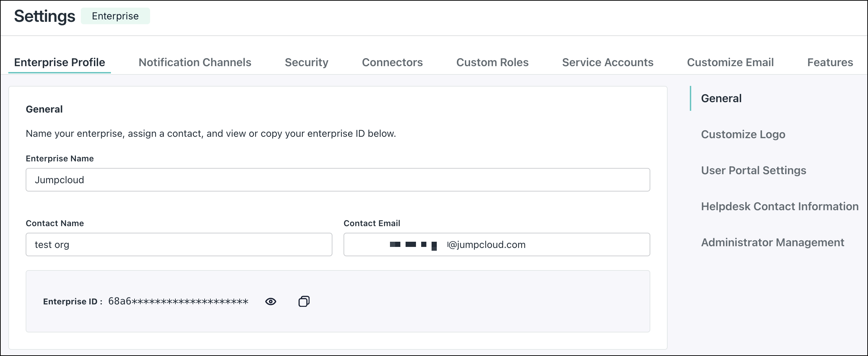Screen dimensions: 868x356
Task: Click the Contact Email field label
Action: click(x=372, y=223)
